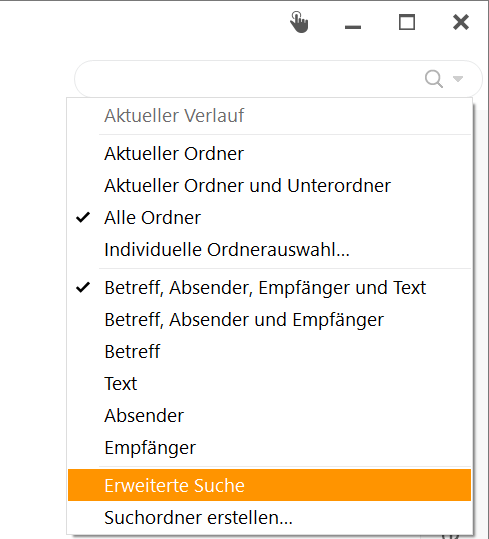Screen dimensions: 489x539
Task: Open Erweiterte Suche
Action: tap(269, 485)
